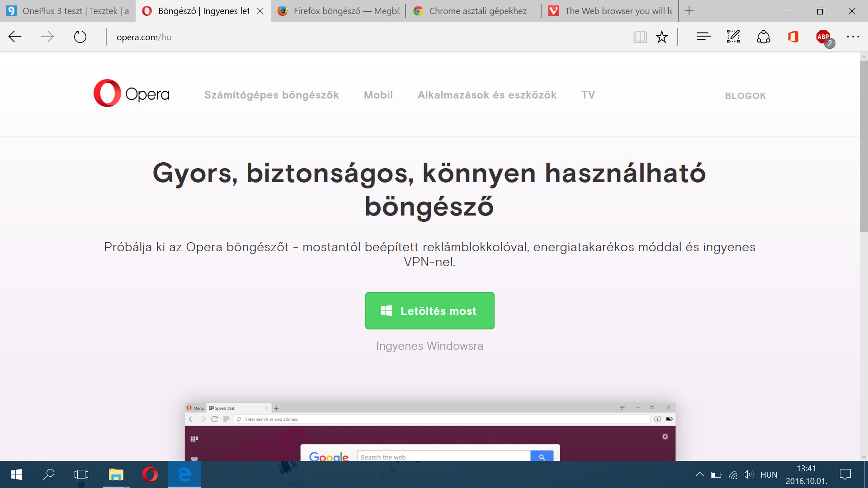Click the Share circular icon
The width and height of the screenshot is (868, 488).
[x=764, y=37]
